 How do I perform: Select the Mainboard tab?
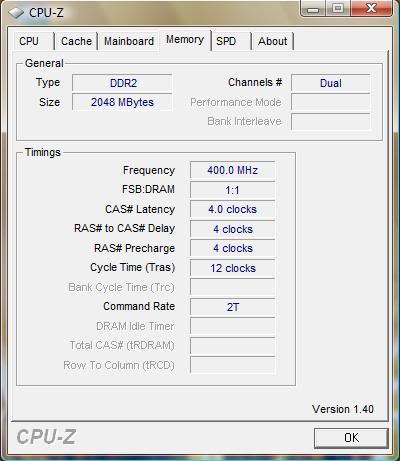129,41
